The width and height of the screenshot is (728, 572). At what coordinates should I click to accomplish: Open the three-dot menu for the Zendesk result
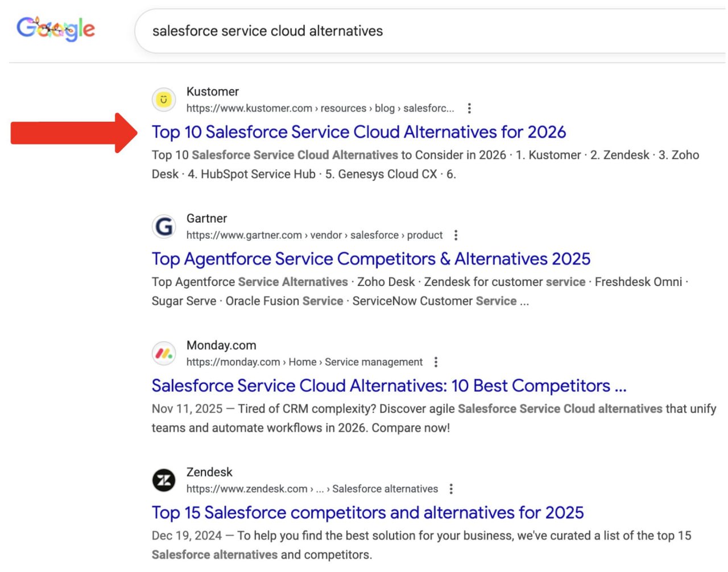[451, 489]
